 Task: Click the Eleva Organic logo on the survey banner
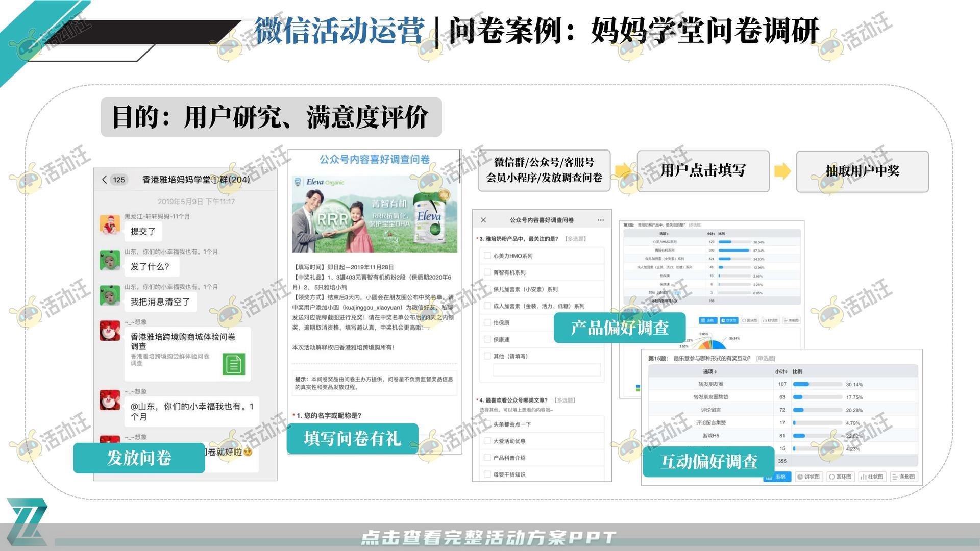click(x=320, y=182)
